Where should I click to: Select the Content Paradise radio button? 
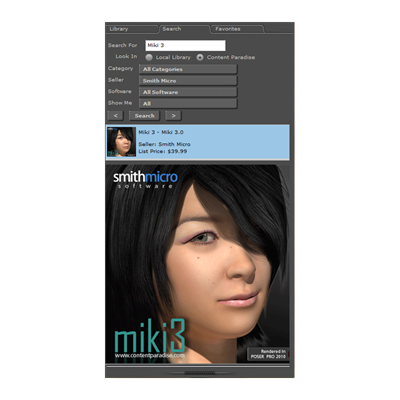pyautogui.click(x=200, y=57)
